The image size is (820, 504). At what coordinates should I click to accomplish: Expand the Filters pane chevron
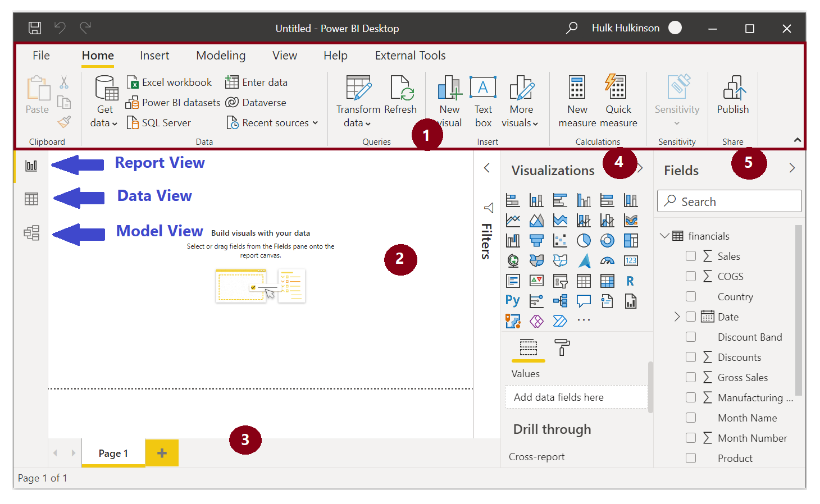[x=487, y=168]
